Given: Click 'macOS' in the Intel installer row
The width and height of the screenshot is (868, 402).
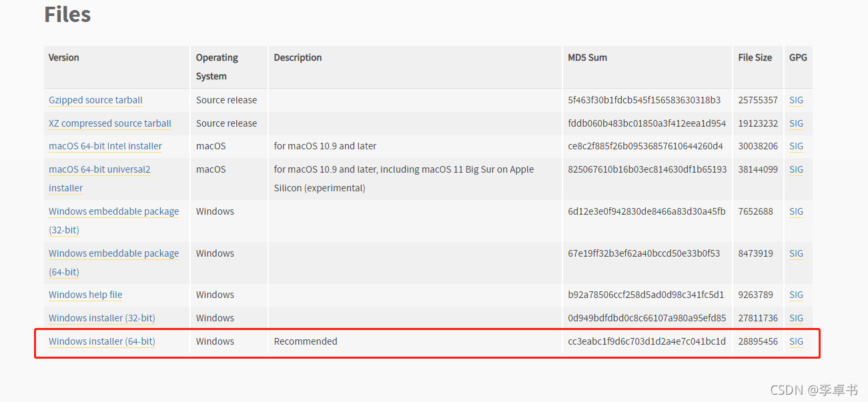Looking at the screenshot, I should (x=211, y=146).
